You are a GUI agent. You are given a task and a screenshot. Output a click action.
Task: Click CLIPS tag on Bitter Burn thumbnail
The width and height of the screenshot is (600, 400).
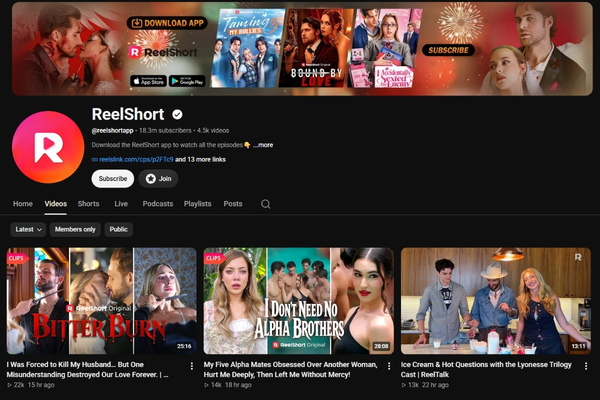[17, 258]
